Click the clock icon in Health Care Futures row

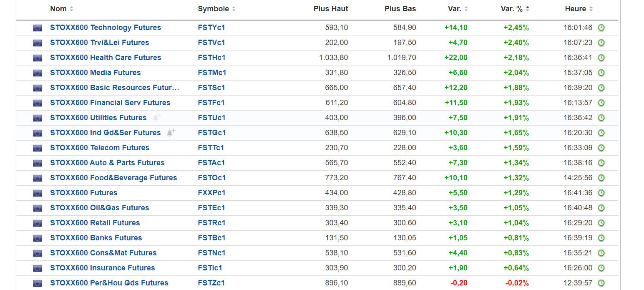tap(601, 58)
